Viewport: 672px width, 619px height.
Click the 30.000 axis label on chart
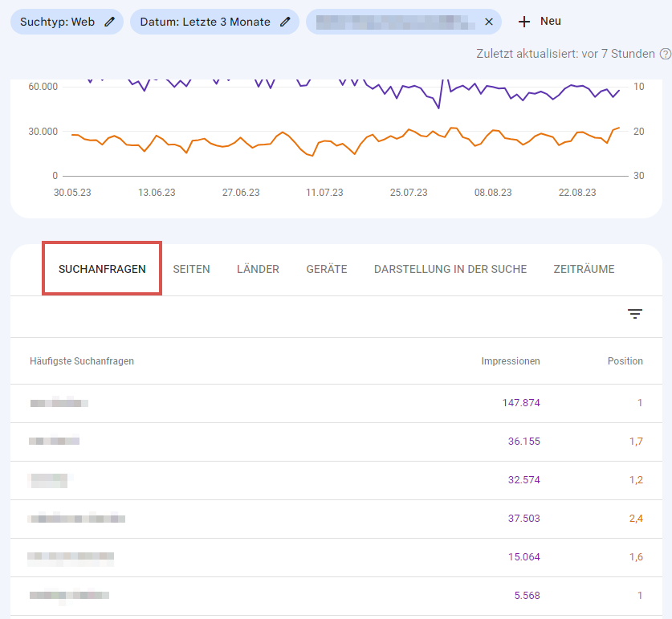pyautogui.click(x=43, y=132)
